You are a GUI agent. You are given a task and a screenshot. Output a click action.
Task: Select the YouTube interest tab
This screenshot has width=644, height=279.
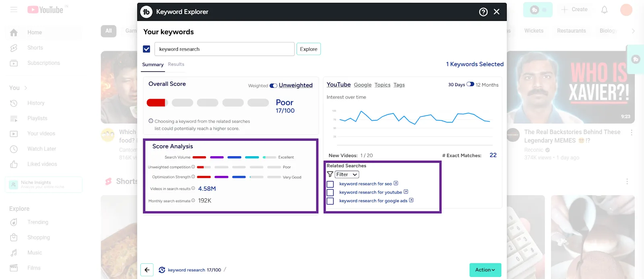(339, 85)
